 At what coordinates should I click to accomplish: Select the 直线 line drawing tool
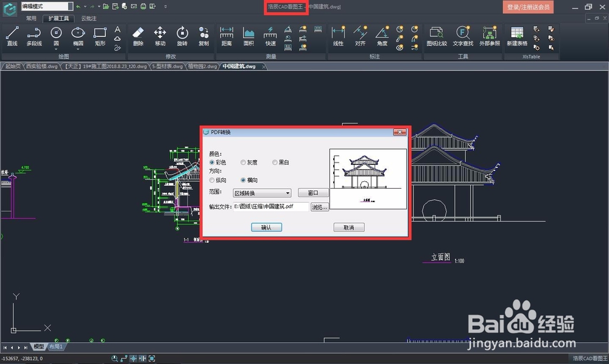[x=12, y=37]
